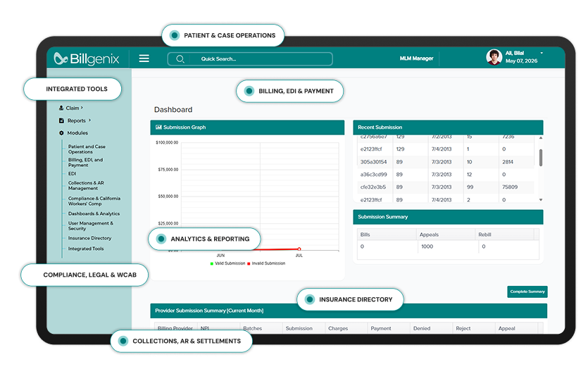Click the Submission Graph chart icon
Viewport: 588px width, 381px height.
point(158,127)
